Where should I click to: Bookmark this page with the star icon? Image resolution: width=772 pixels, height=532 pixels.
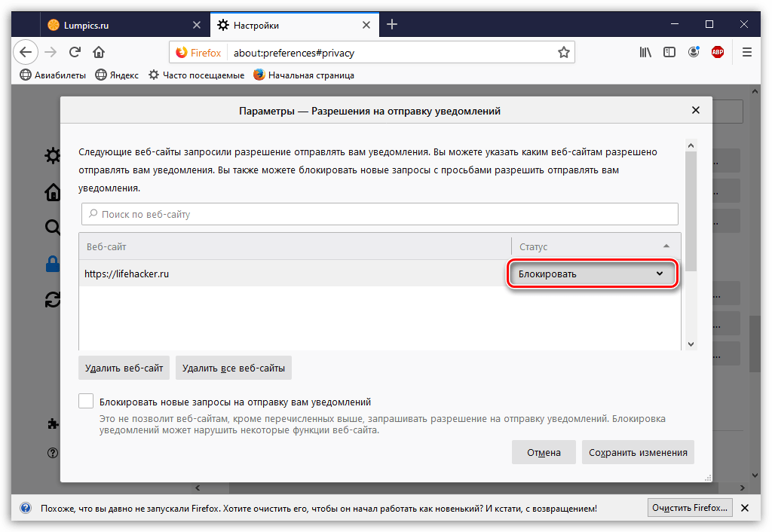[564, 53]
